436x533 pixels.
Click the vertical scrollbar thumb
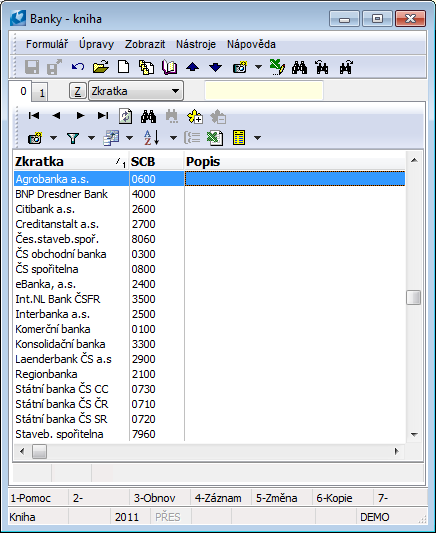point(414,297)
